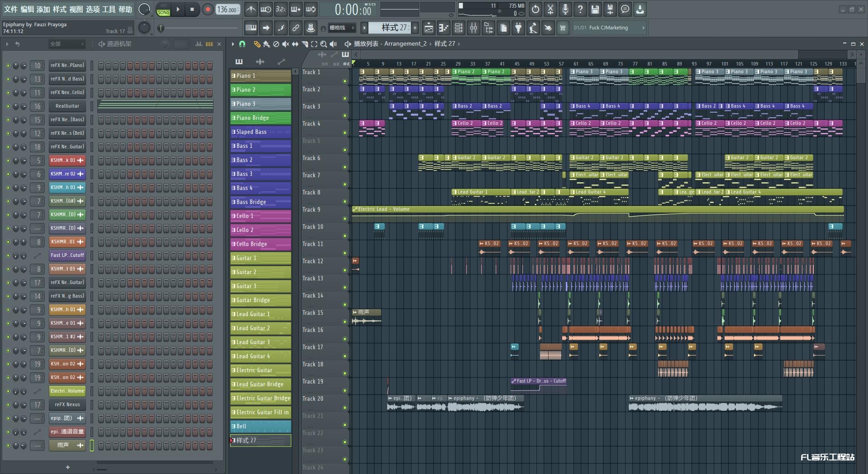
Task: Open the 帮助 menu
Action: 125,9
